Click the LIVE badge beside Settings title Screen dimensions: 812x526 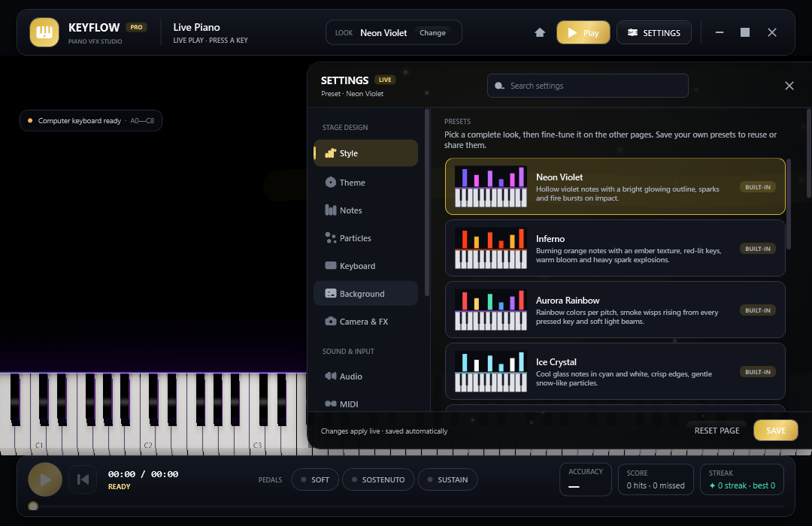385,80
